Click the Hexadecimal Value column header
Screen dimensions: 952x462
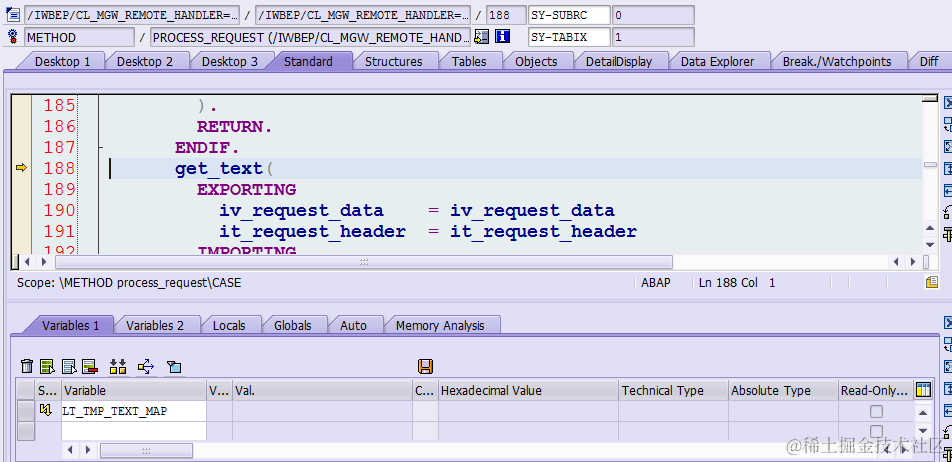pyautogui.click(x=528, y=390)
